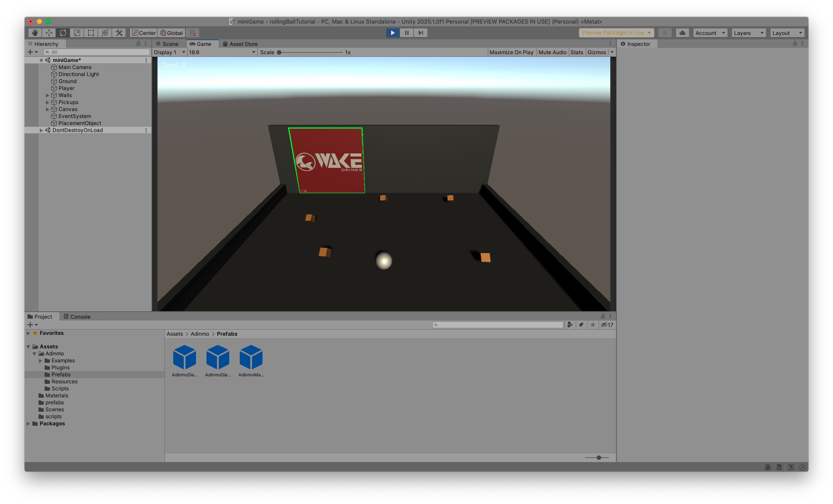Toggle hidden packages visibility showing 17
Image resolution: width=833 pixels, height=504 pixels.
607,325
